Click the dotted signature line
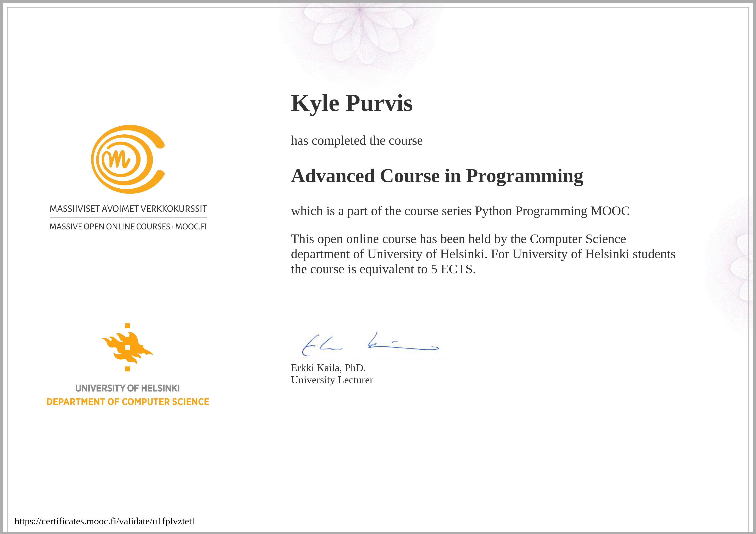Screen dimensions: 756x534 coord(367,359)
